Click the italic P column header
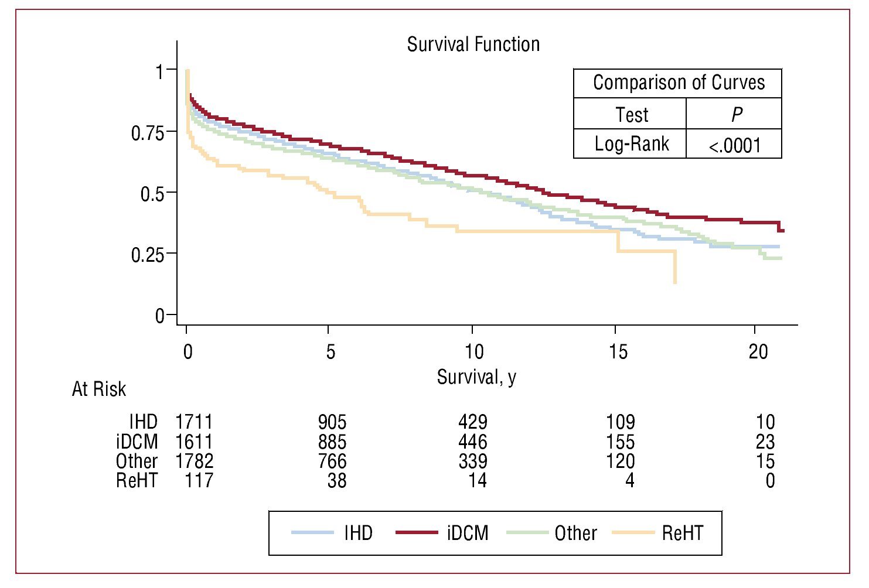 pyautogui.click(x=737, y=115)
